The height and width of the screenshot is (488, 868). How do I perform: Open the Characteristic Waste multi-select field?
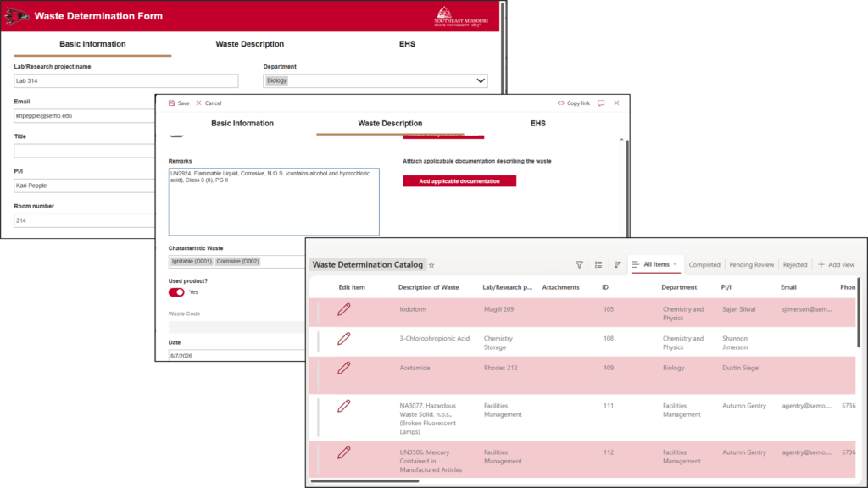pos(237,261)
